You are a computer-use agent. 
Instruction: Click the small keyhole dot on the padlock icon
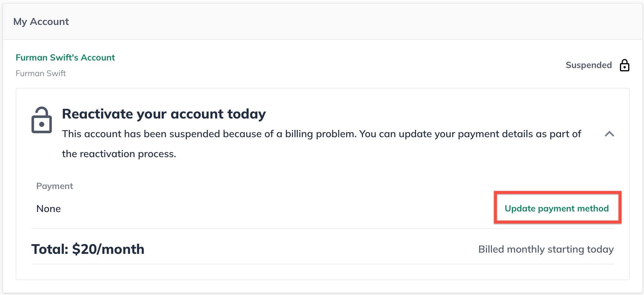[x=41, y=125]
